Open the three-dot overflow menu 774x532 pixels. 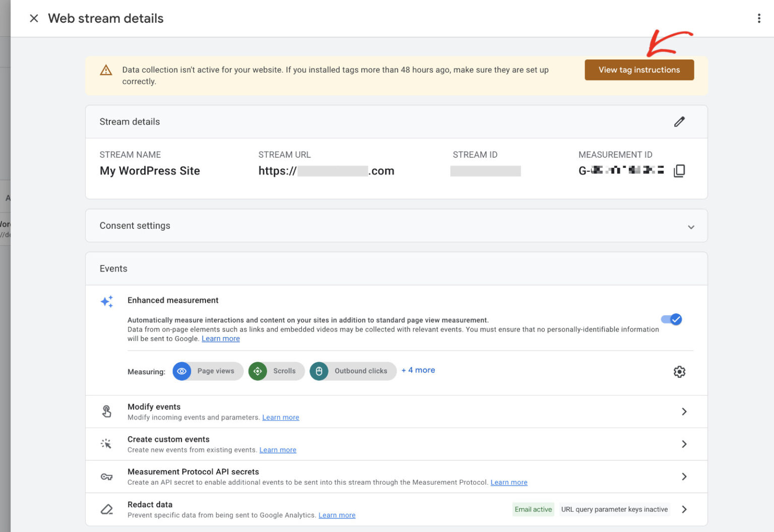tap(759, 18)
